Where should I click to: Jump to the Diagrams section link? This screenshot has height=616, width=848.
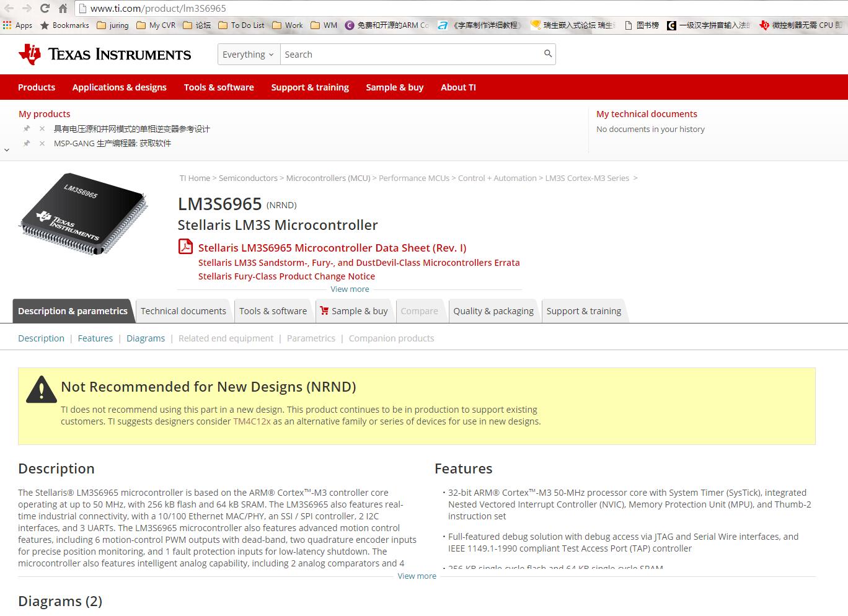pyautogui.click(x=146, y=338)
